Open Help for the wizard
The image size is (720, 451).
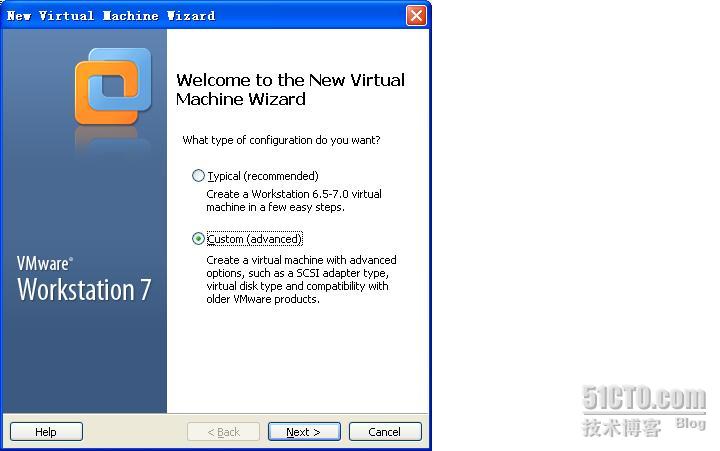click(x=46, y=432)
